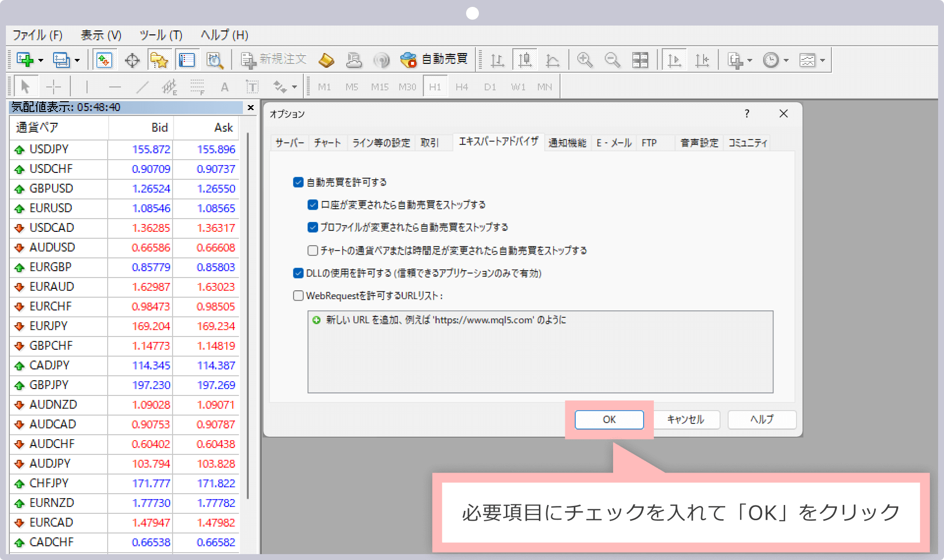Click the キャンセル button
The width and height of the screenshot is (944, 560).
pyautogui.click(x=686, y=420)
